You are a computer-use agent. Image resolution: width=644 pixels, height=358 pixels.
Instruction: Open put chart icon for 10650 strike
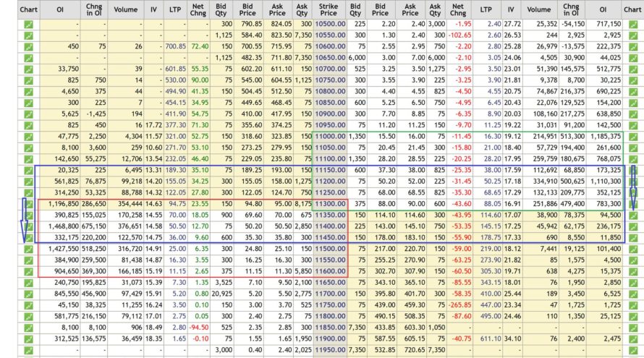click(633, 58)
